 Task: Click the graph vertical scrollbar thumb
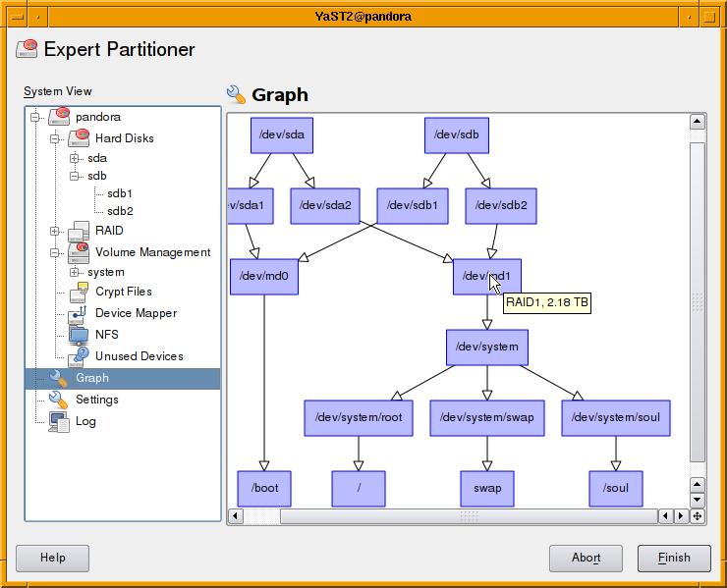pyautogui.click(x=698, y=302)
